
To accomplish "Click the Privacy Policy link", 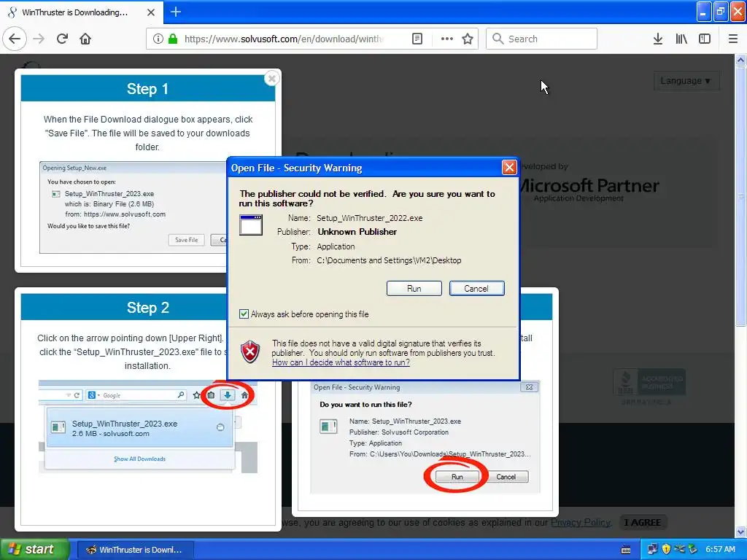I will click(580, 522).
